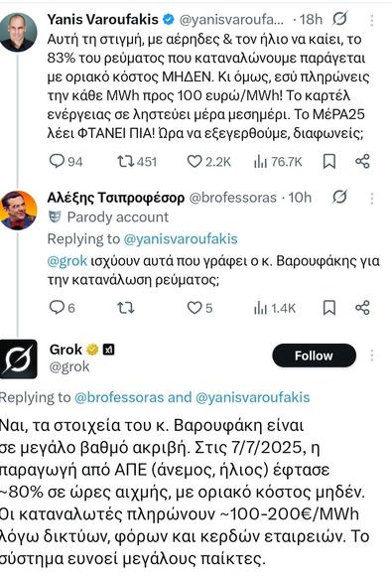Click Grok icon on Varoufakis's tweet
392x579 pixels.
point(339,19)
